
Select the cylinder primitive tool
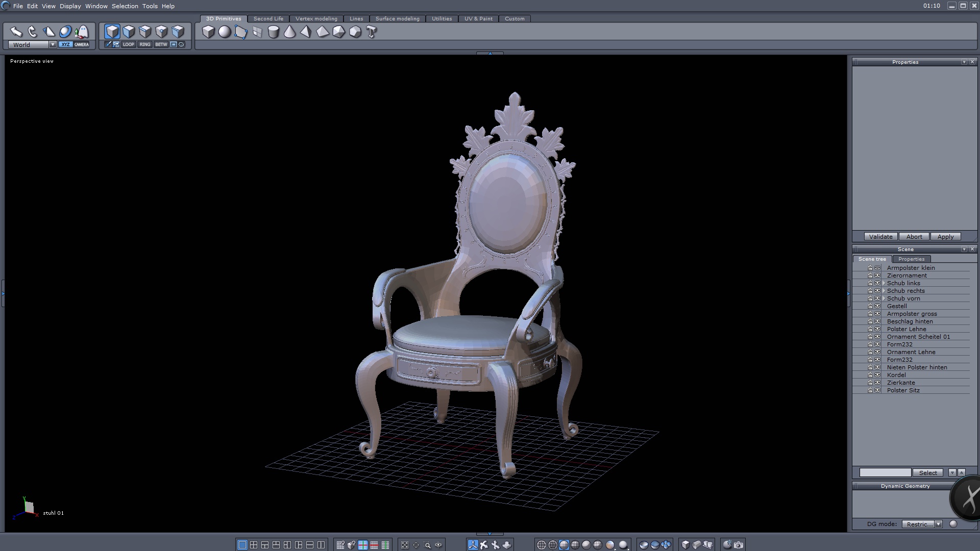coord(274,32)
